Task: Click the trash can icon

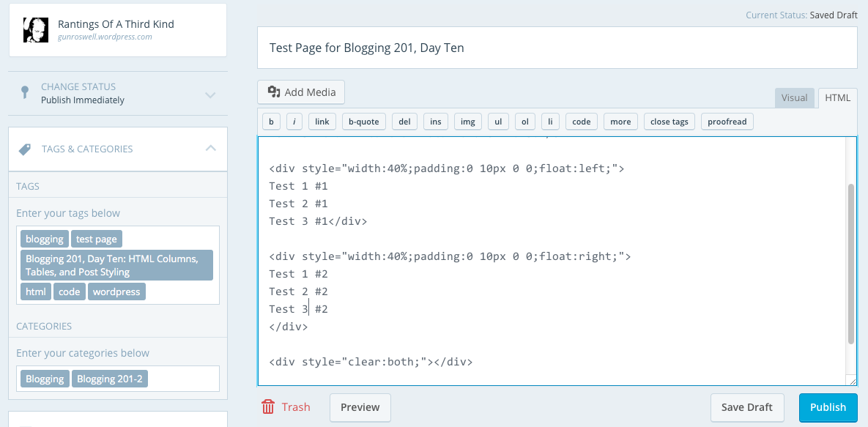Action: [268, 407]
